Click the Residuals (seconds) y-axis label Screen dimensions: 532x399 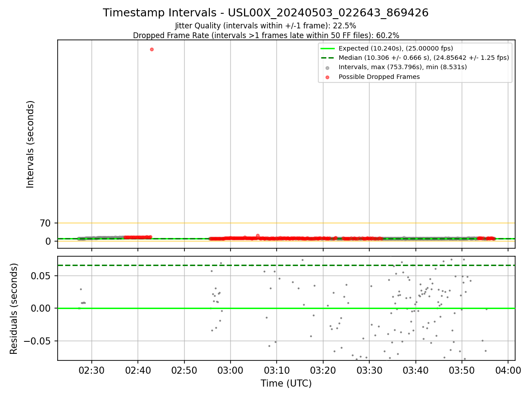pos(14,309)
